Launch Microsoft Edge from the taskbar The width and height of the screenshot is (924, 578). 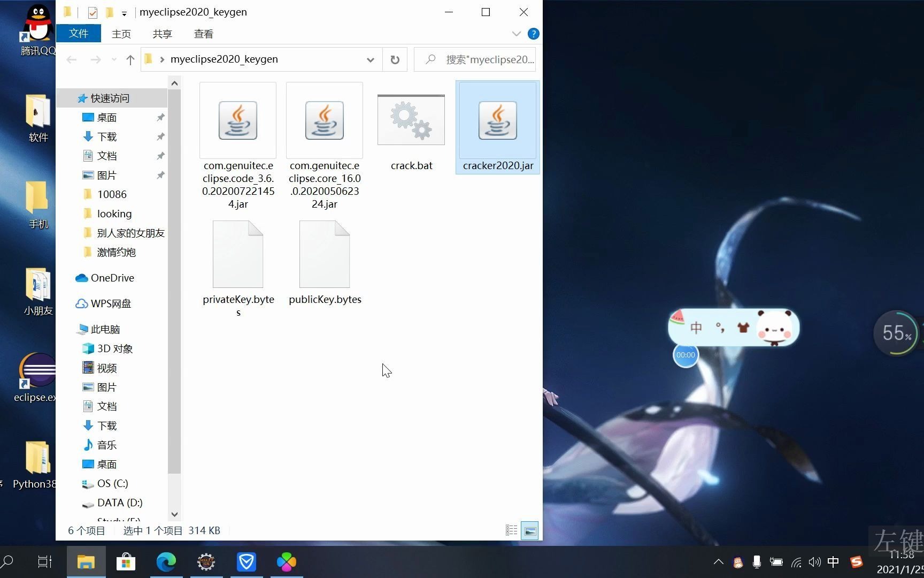point(166,561)
